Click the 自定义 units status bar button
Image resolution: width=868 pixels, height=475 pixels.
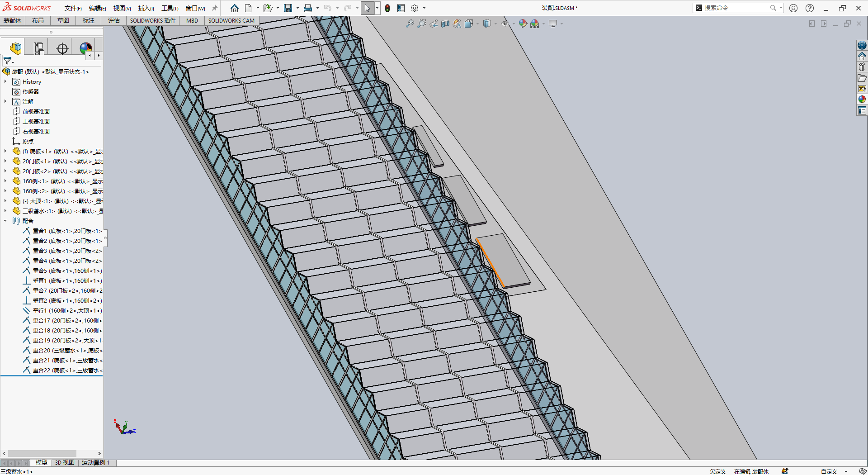(x=829, y=471)
